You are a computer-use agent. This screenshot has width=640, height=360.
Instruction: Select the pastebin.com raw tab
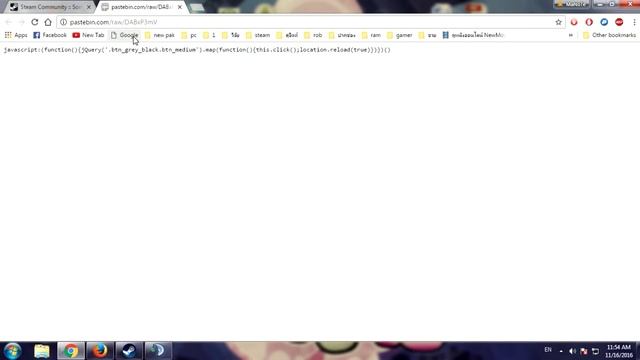coord(141,7)
